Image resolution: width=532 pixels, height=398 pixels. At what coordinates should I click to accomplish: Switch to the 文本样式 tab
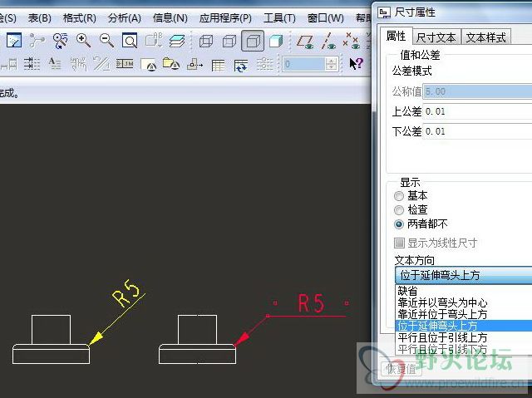click(485, 37)
